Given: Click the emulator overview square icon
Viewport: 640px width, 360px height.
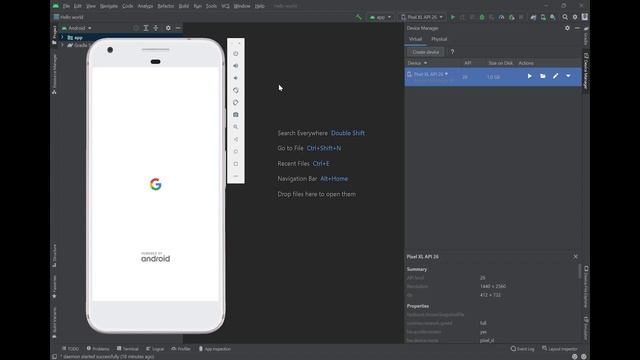Looking at the screenshot, I should pyautogui.click(x=236, y=164).
